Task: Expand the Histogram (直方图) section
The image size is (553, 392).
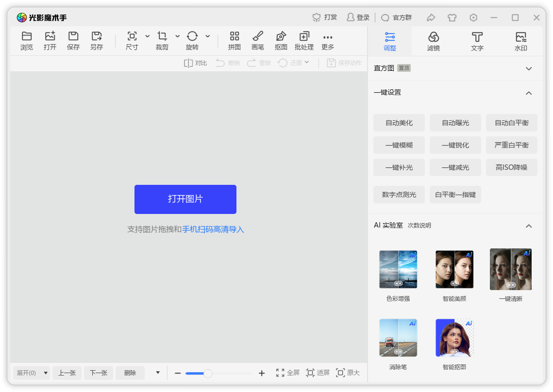Action: click(529, 68)
